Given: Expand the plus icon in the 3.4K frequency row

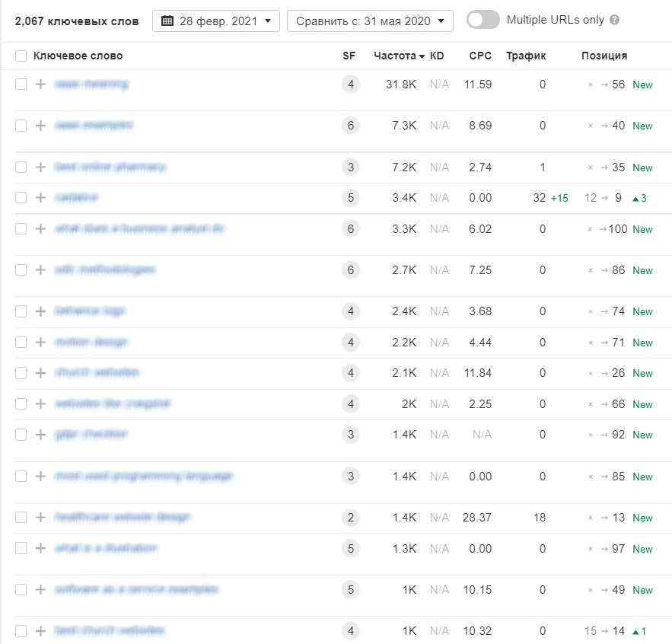Looking at the screenshot, I should [41, 198].
